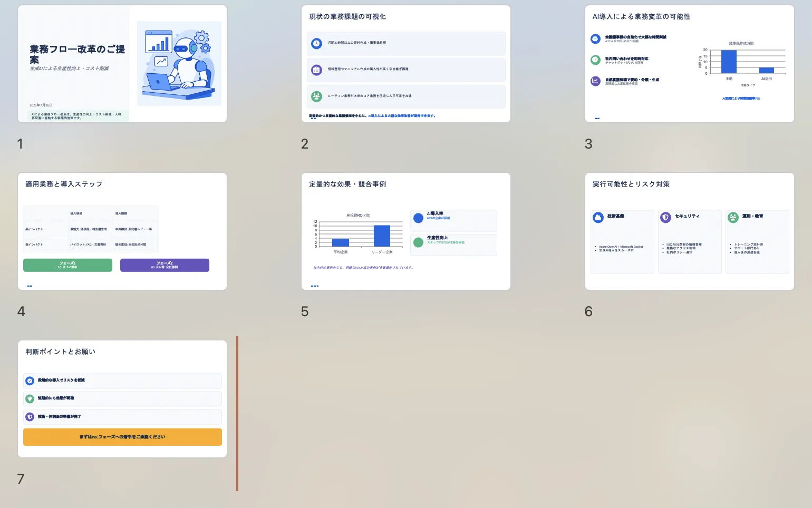The height and width of the screenshot is (508, 812).
Task: Click the blue cloud icon on slide 6
Action: [598, 217]
